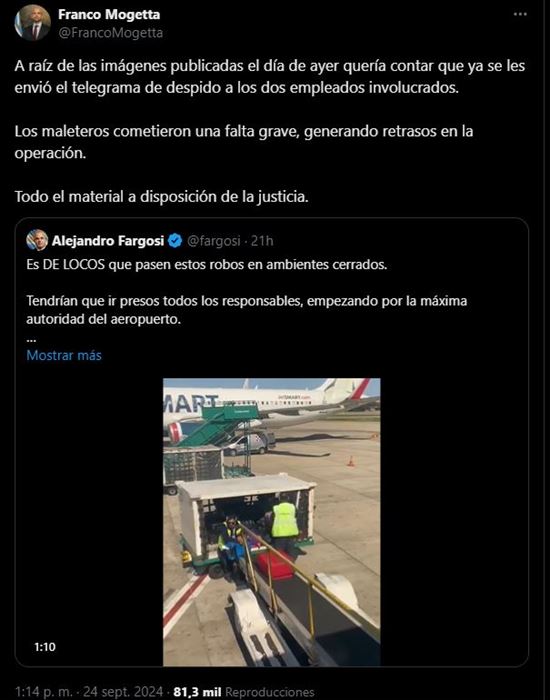Click the Franco Mogetta display name

pos(109,15)
